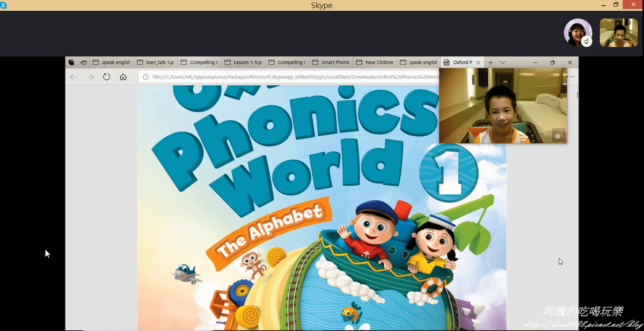Go to the browser home page
This screenshot has height=331, width=644.
(x=123, y=77)
